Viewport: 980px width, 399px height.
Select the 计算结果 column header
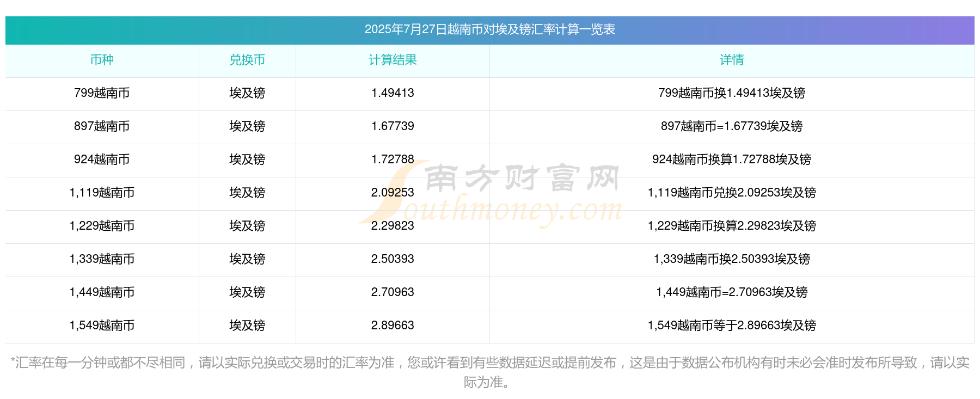(x=393, y=60)
